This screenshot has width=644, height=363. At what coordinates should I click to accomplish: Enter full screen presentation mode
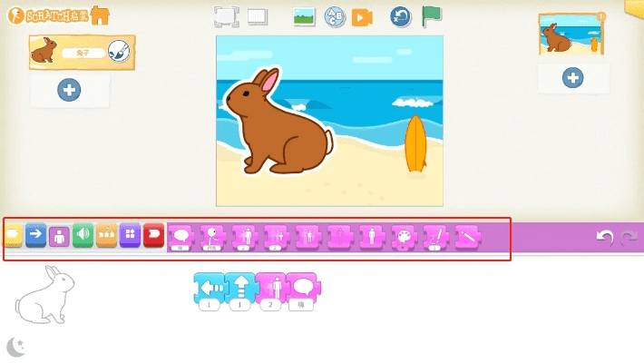(x=226, y=16)
